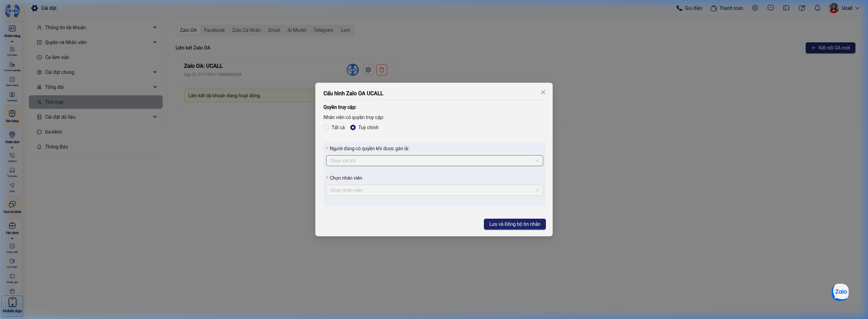Open Cá nhân in the sidebar
868x319 pixels.
12,51
